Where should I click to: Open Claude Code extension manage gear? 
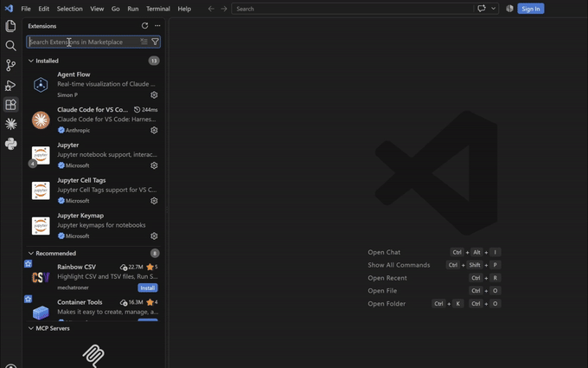click(154, 130)
